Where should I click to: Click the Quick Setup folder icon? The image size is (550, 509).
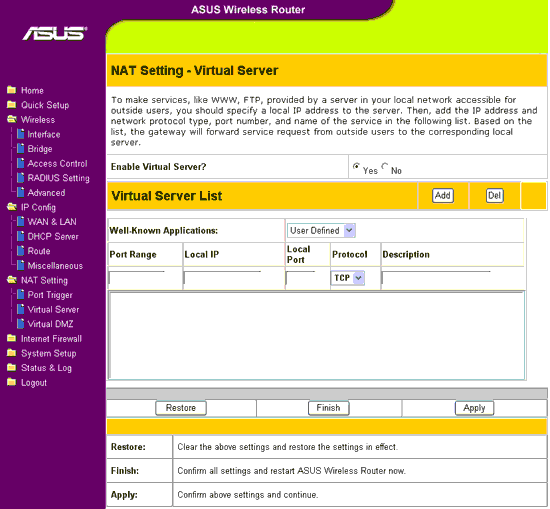click(12, 105)
